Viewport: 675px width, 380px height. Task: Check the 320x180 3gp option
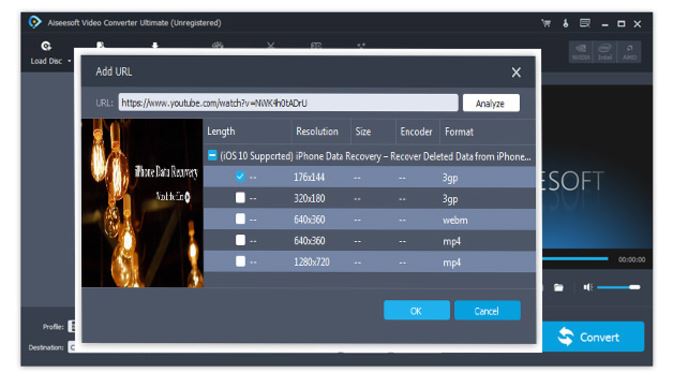pos(240,198)
